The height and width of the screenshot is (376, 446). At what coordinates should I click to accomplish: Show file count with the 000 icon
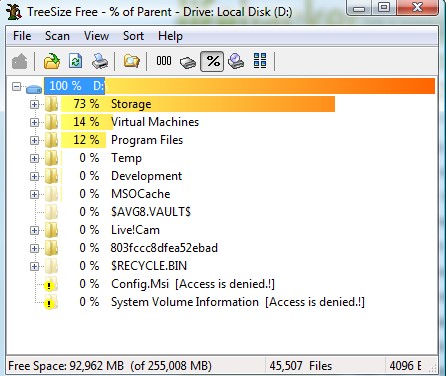pyautogui.click(x=164, y=61)
